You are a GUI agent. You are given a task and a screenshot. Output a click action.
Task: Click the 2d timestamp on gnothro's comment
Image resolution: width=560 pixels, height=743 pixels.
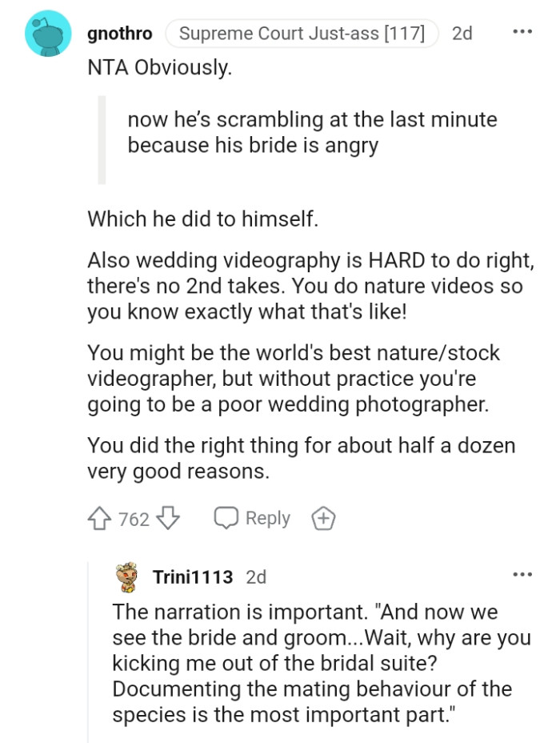462,33
